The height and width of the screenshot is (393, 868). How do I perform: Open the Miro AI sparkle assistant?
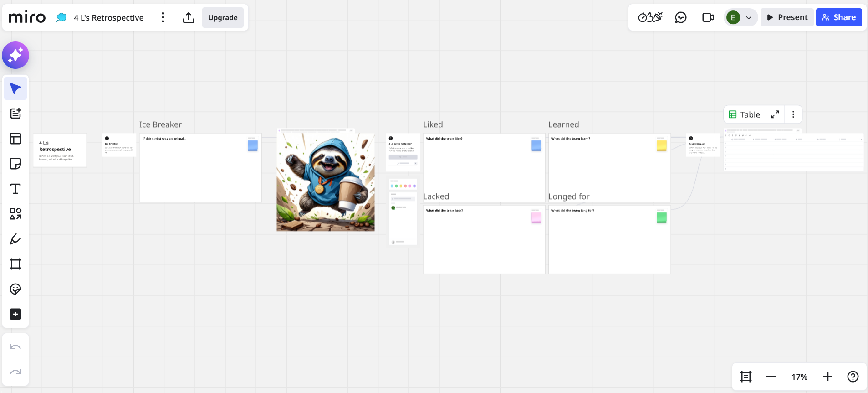click(15, 55)
